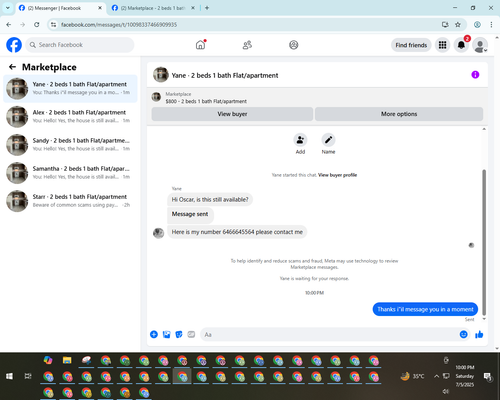View site information icon in the address bar

tap(53, 25)
